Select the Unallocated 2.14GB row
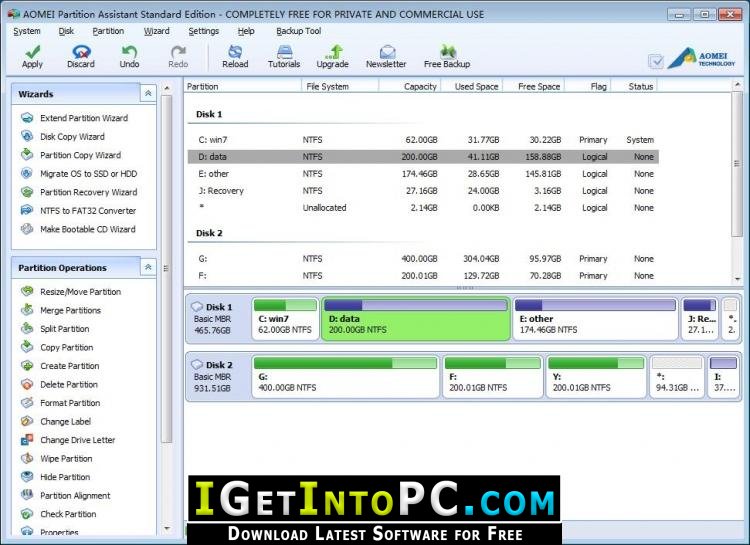The width and height of the screenshot is (750, 545). click(x=423, y=208)
